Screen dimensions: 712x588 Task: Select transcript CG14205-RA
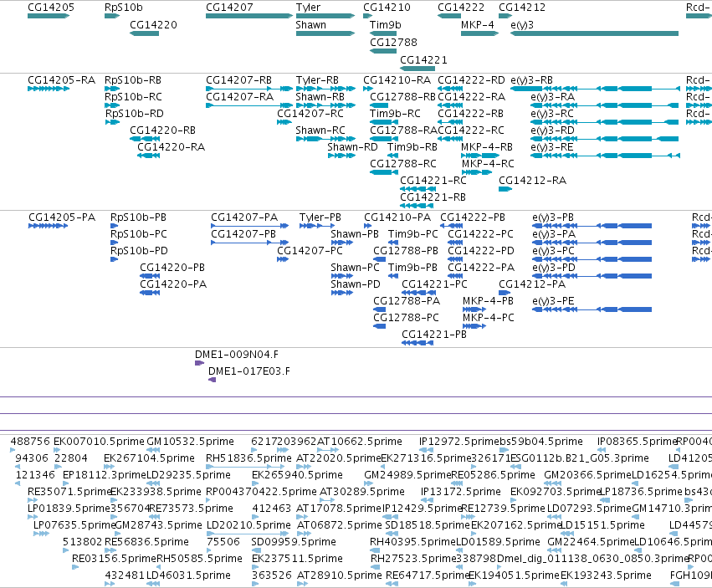(x=61, y=80)
